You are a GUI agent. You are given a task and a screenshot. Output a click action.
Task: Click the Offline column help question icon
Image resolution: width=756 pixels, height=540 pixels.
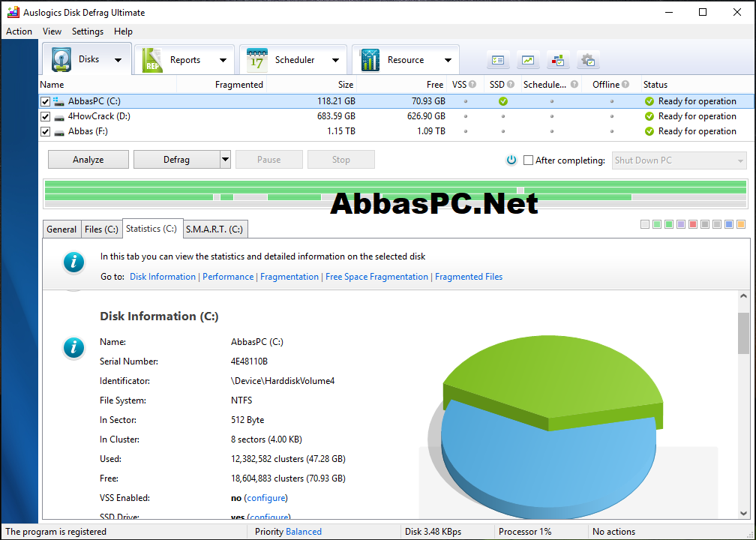[625, 84]
